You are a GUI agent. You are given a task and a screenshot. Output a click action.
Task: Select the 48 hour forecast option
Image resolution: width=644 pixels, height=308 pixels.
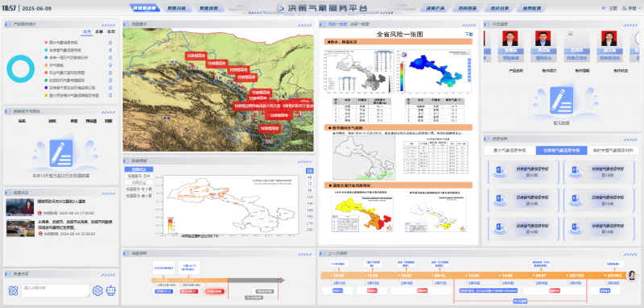[309, 177]
